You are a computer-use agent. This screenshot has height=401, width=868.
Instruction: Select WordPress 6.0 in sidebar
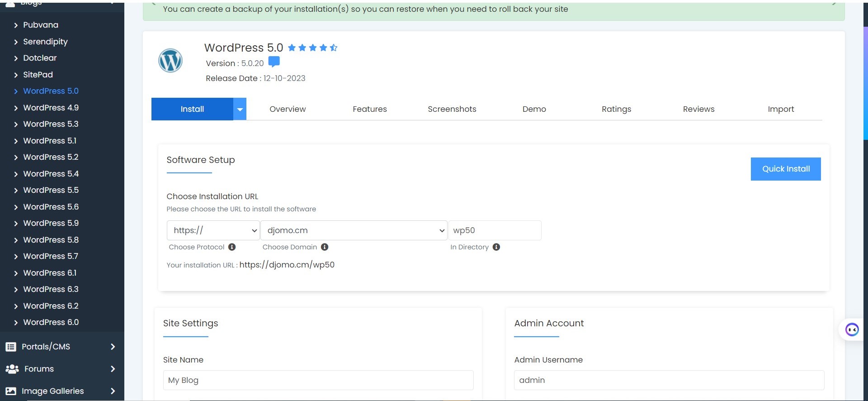tap(51, 322)
